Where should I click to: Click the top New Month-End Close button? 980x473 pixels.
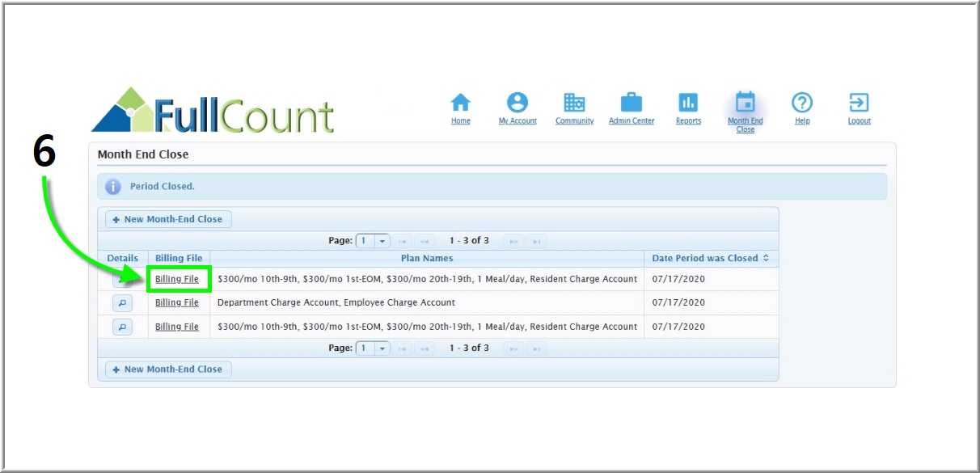click(168, 219)
